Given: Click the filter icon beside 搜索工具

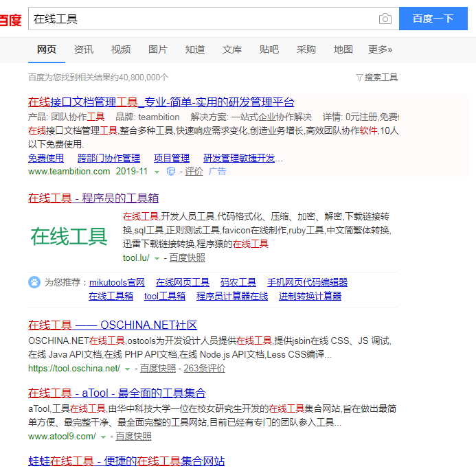Looking at the screenshot, I should coord(359,78).
